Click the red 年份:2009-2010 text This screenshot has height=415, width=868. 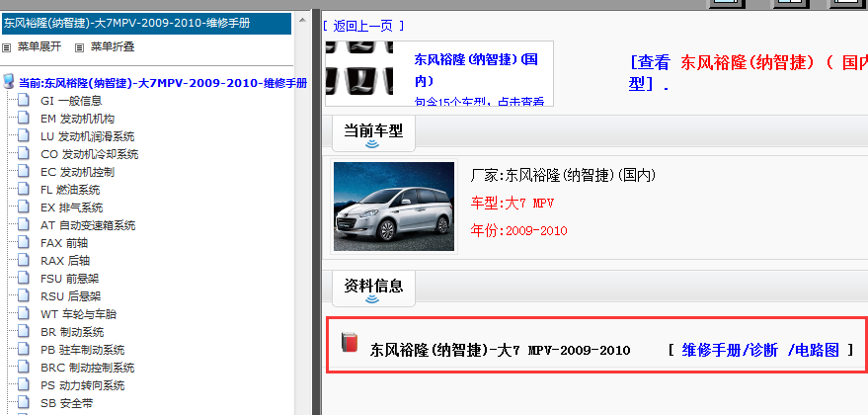pyautogui.click(x=519, y=230)
